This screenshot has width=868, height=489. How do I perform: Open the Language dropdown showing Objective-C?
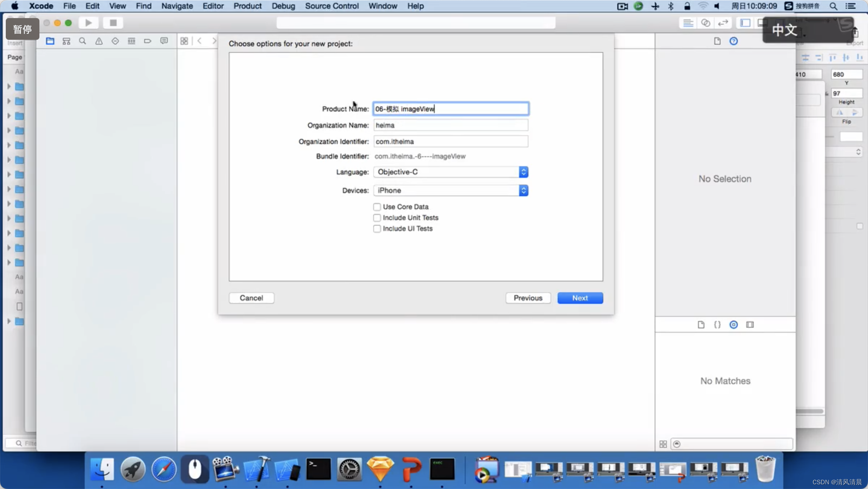click(451, 172)
